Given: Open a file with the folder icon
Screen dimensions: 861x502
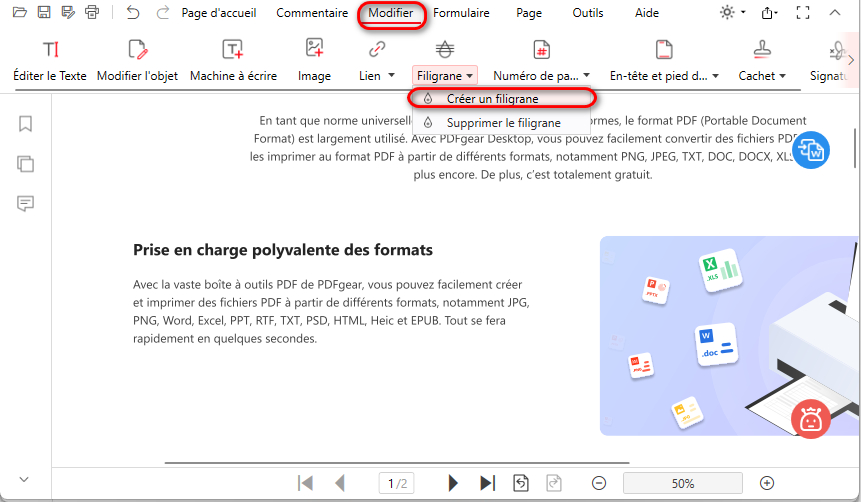Looking at the screenshot, I should click(x=20, y=12).
